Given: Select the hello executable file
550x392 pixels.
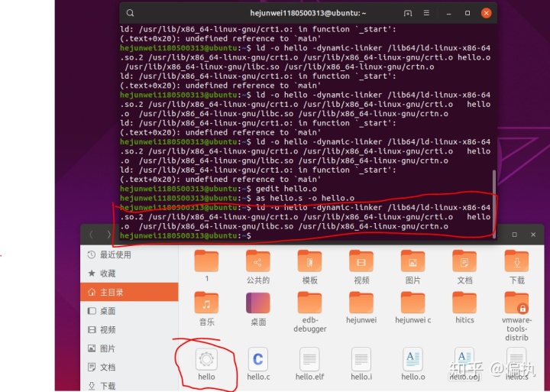Looking at the screenshot, I should [x=206, y=364].
